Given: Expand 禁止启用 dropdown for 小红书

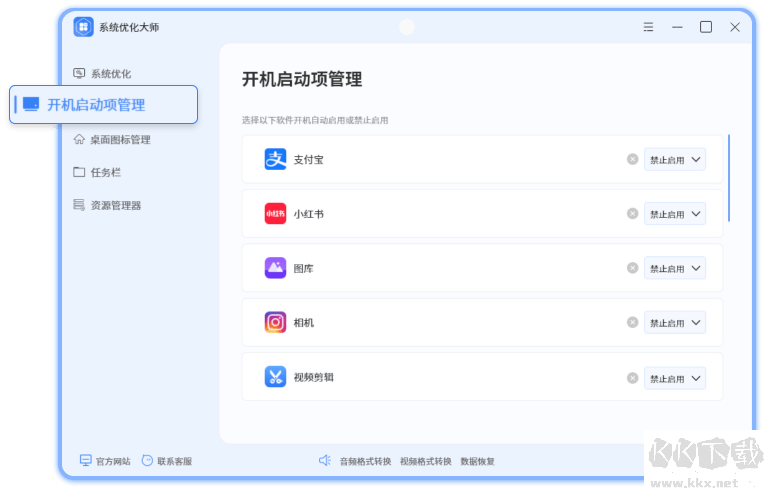Looking at the screenshot, I should (x=675, y=214).
